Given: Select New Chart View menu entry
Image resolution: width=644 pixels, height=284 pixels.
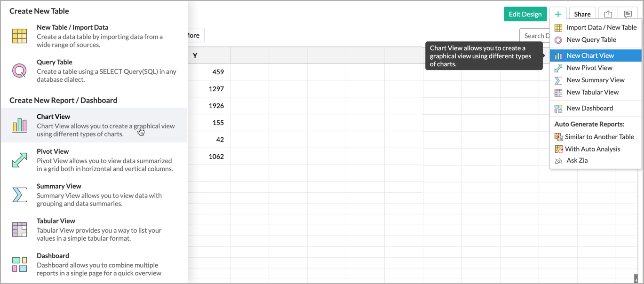Looking at the screenshot, I should [590, 55].
